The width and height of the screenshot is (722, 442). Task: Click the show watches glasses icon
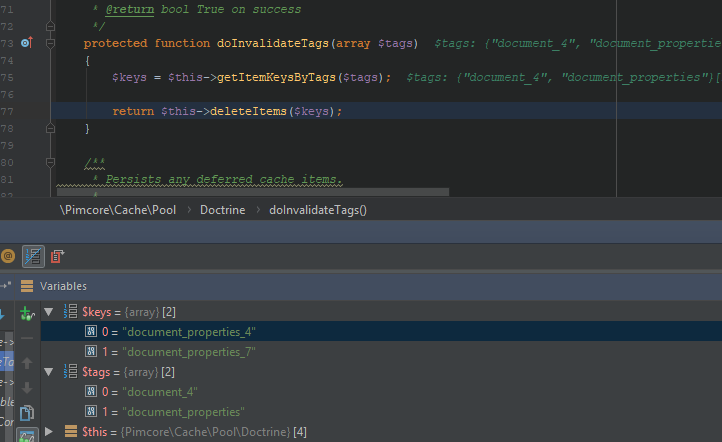pos(27,436)
